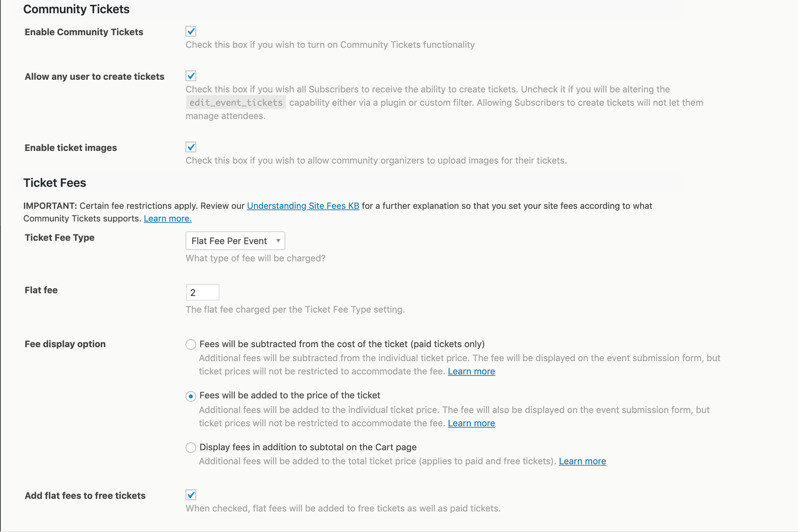
Task: Click the Add flat fees to free tickets label
Action: [x=85, y=496]
